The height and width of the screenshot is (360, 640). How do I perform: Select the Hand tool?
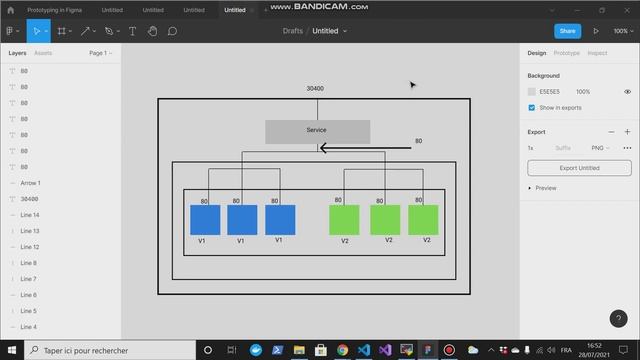tap(152, 31)
